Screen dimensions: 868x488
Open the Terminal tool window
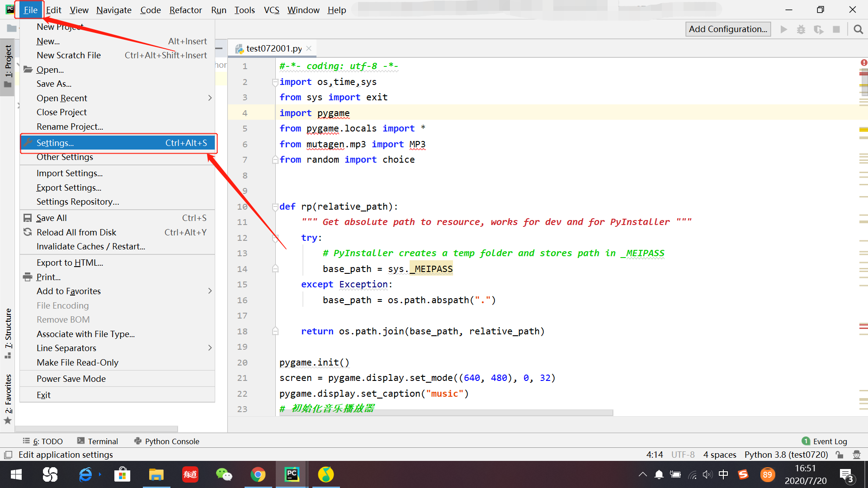(x=98, y=441)
